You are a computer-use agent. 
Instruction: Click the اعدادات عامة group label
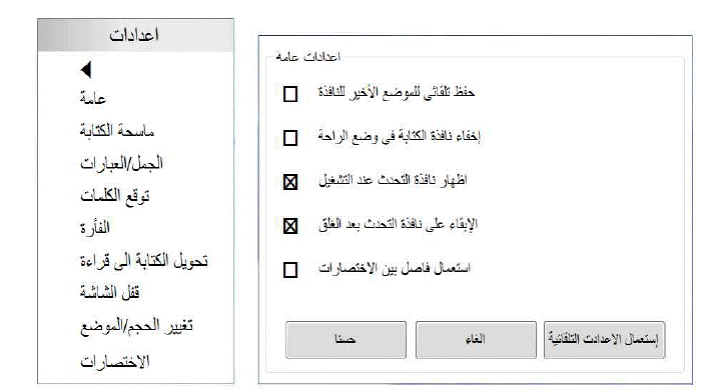click(308, 57)
